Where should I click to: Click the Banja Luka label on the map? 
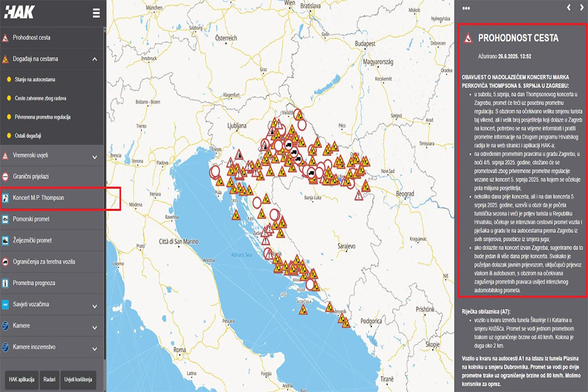(313, 198)
